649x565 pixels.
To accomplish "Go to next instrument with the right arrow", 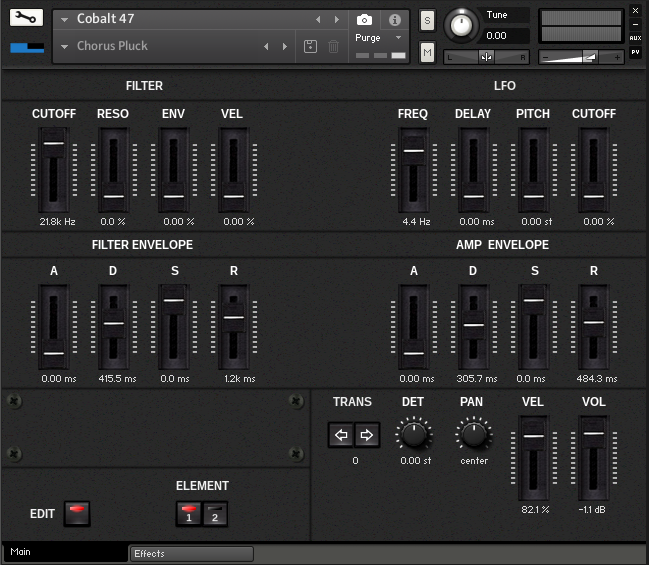I will 337,19.
